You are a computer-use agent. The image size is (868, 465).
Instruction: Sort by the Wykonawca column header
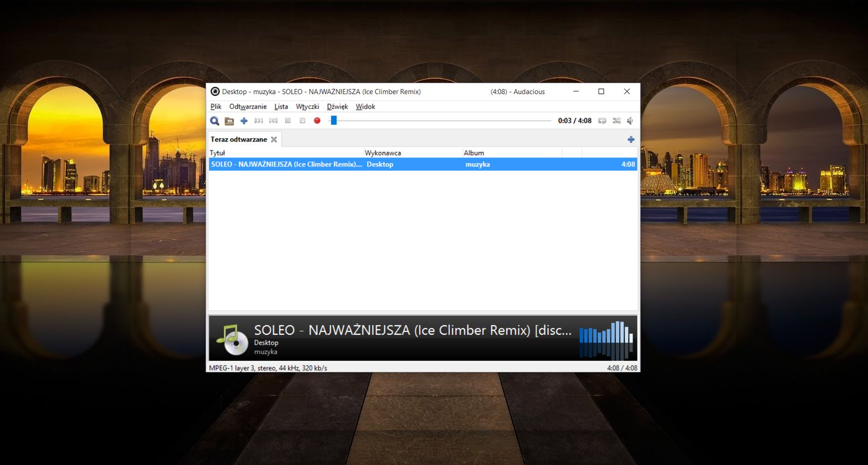[413, 152]
